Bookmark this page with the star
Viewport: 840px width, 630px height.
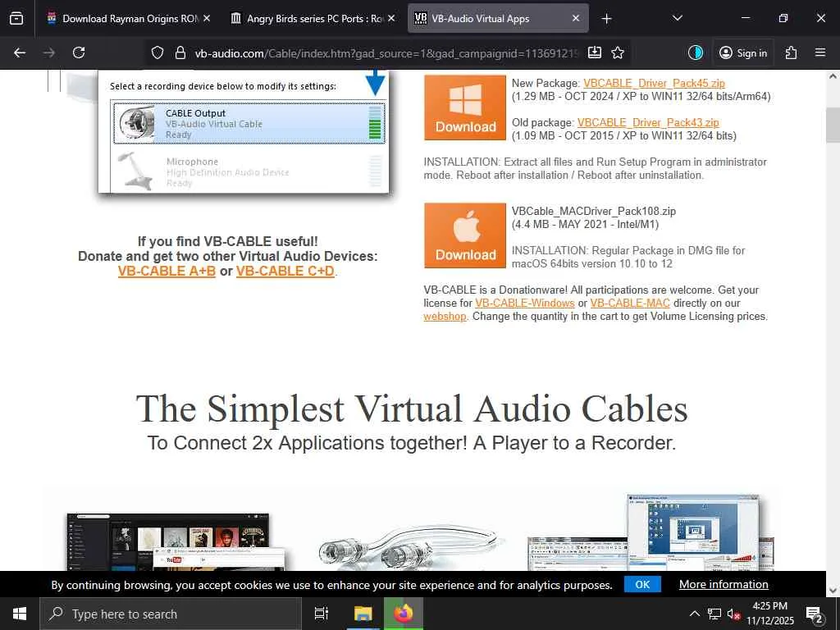tap(618, 52)
